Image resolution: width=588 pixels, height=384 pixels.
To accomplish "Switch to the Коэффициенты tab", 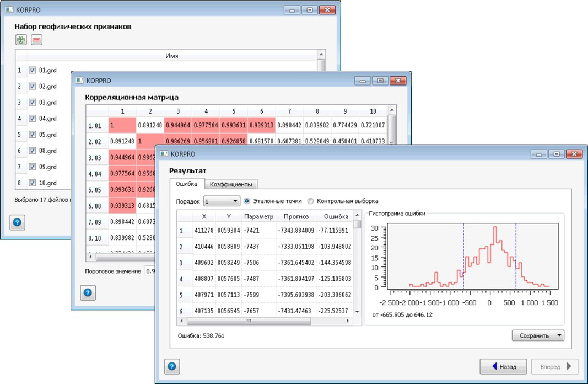I will [x=231, y=184].
